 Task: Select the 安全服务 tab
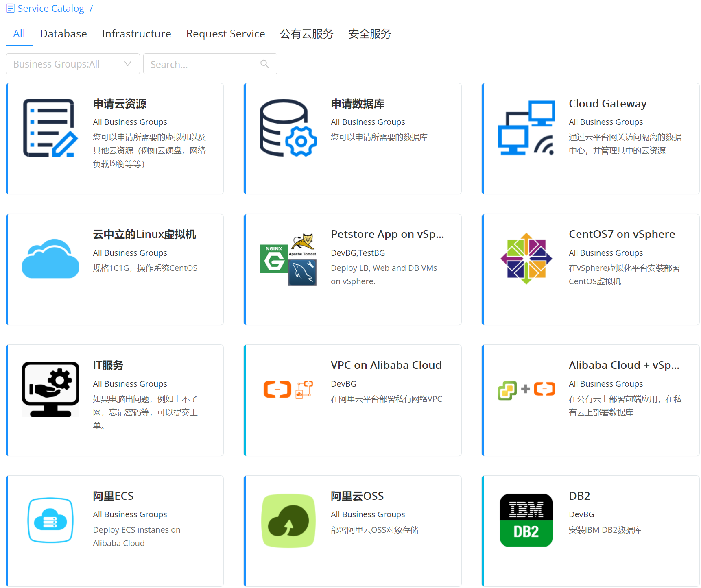tap(369, 34)
